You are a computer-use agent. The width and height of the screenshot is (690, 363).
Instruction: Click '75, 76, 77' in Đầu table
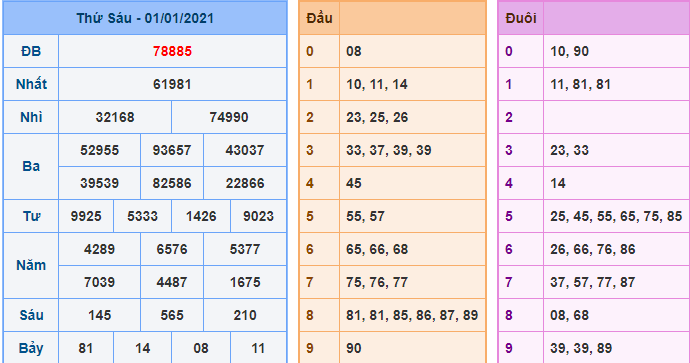[x=377, y=282]
